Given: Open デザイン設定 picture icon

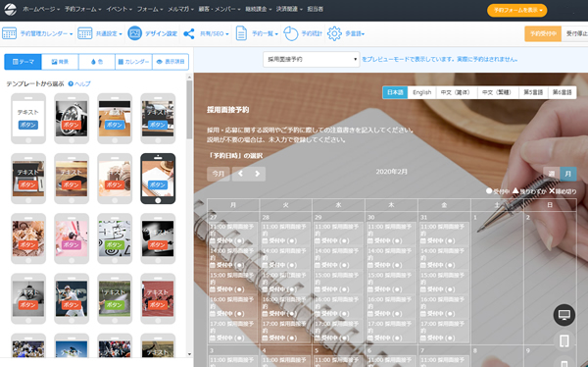Looking at the screenshot, I should (x=134, y=33).
